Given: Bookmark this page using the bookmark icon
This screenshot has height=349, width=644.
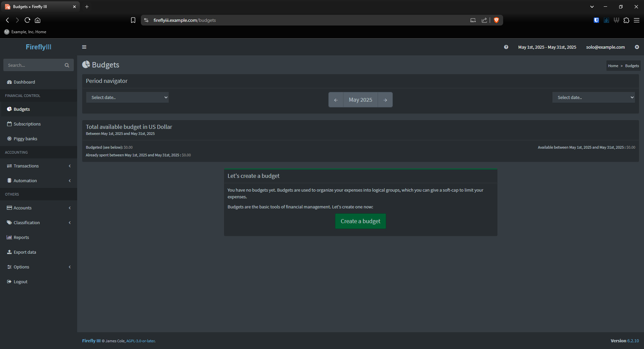Looking at the screenshot, I should click(x=133, y=20).
